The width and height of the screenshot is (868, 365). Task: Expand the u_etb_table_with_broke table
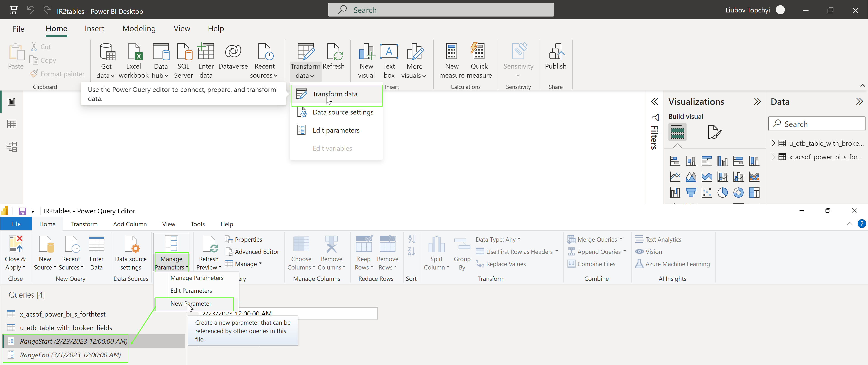773,143
